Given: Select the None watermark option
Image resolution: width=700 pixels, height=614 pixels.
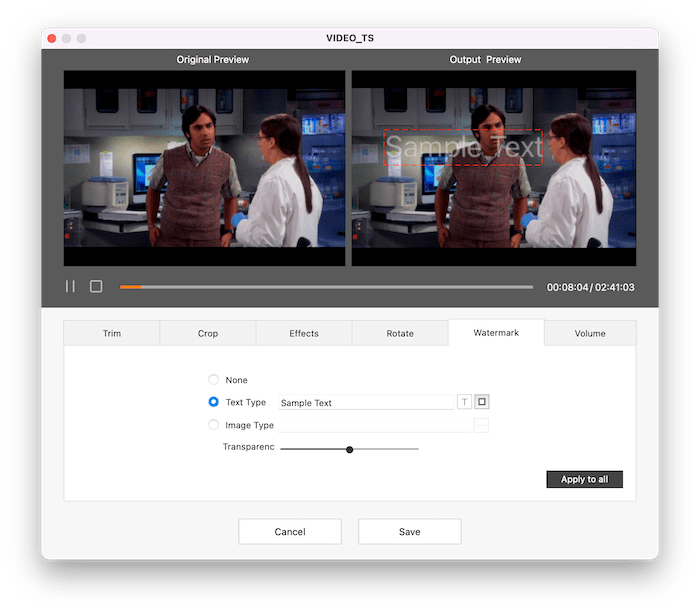Looking at the screenshot, I should pyautogui.click(x=213, y=380).
